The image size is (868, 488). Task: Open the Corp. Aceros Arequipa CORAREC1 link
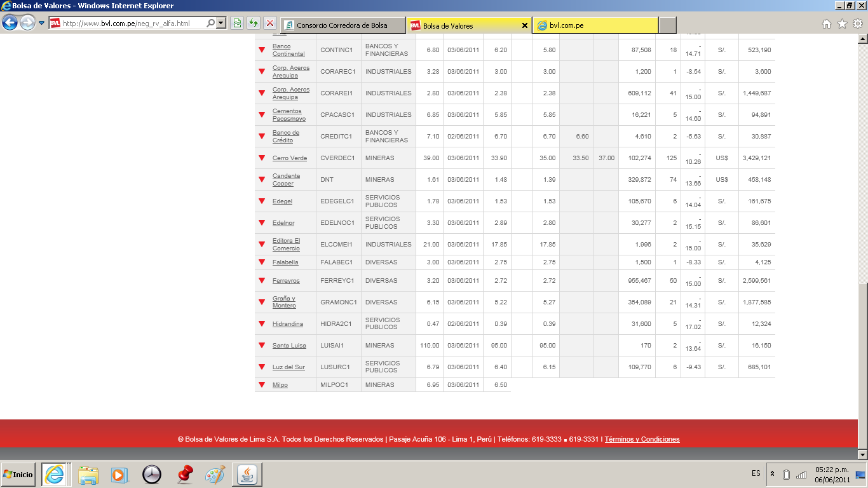tap(291, 72)
